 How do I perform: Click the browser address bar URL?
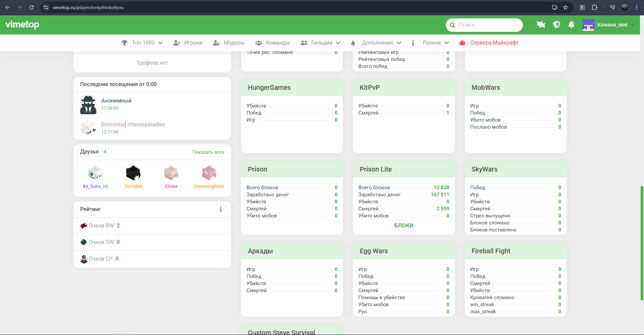point(88,7)
